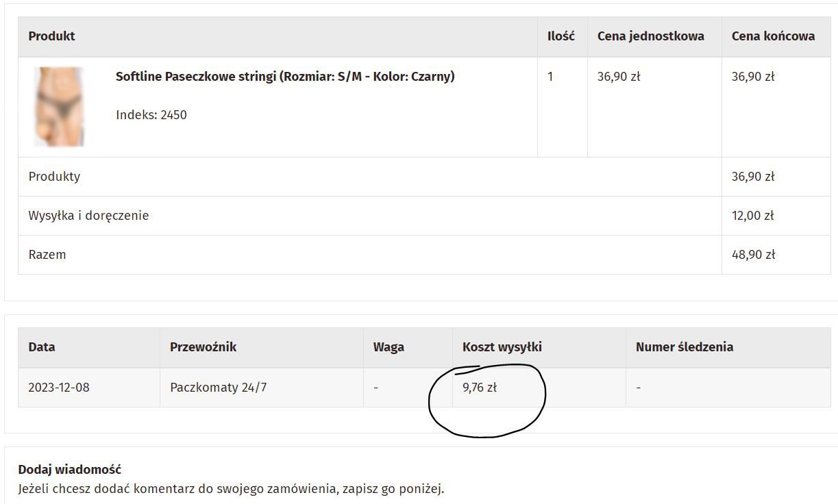The image size is (838, 504).
Task: Click the Cena końcowa column header
Action: [774, 36]
